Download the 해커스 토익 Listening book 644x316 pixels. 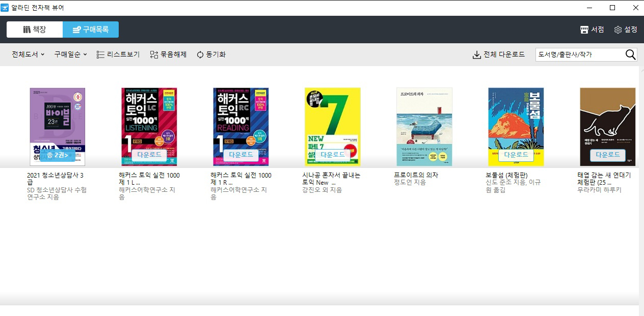tap(149, 155)
